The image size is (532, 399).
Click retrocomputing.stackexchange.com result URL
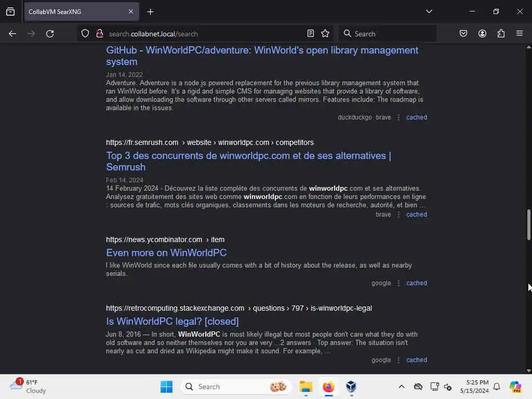pos(239,308)
